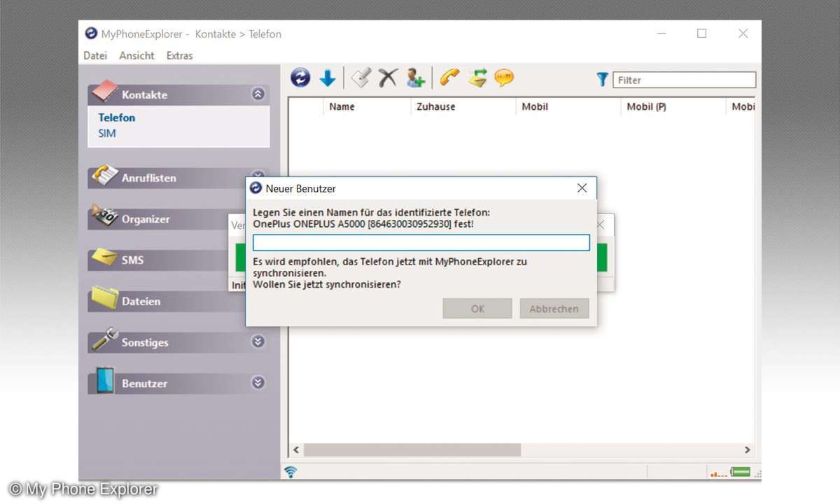The height and width of the screenshot is (504, 840).
Task: Click the green battery status icon
Action: click(x=741, y=472)
